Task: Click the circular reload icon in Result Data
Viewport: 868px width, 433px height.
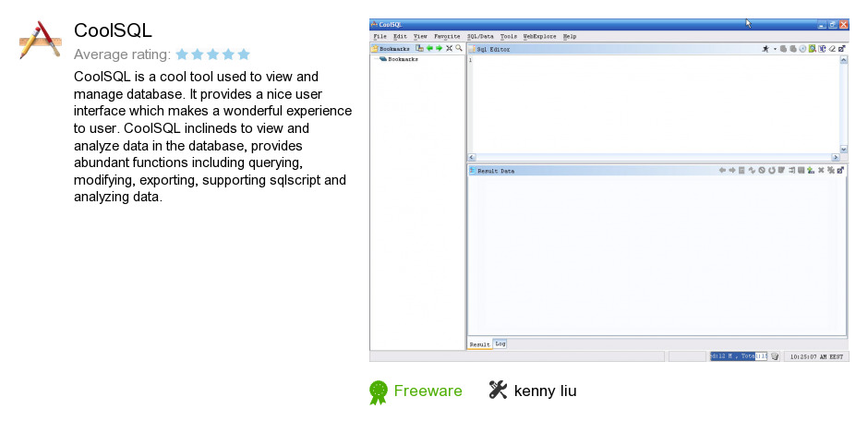Action: (772, 171)
